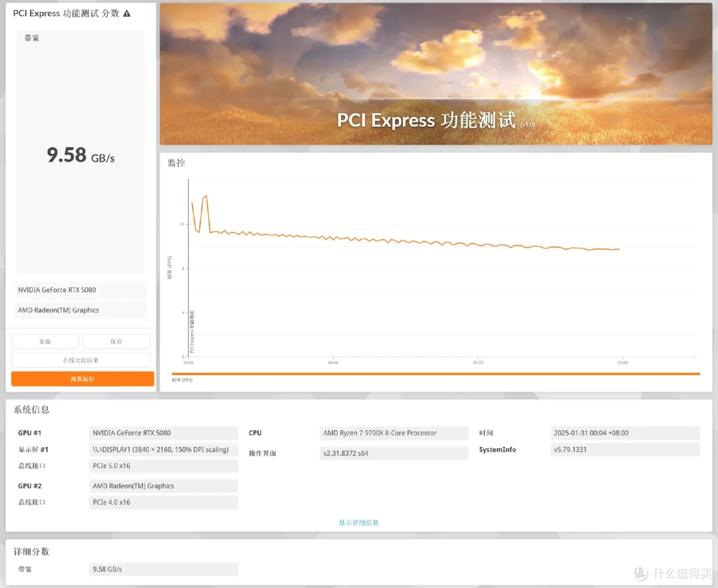Click the 00:40 time marker on chart axis
Image resolution: width=718 pixels, height=588 pixels.
coord(333,363)
